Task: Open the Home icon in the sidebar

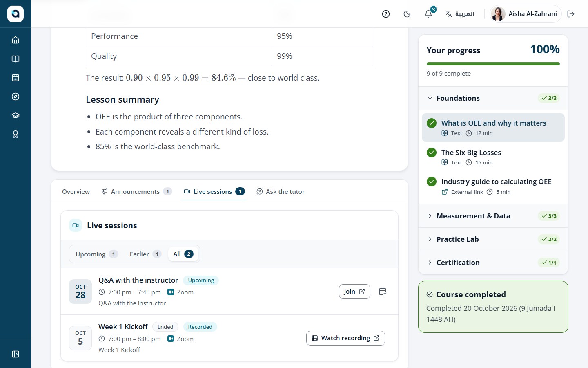Action: tap(16, 40)
